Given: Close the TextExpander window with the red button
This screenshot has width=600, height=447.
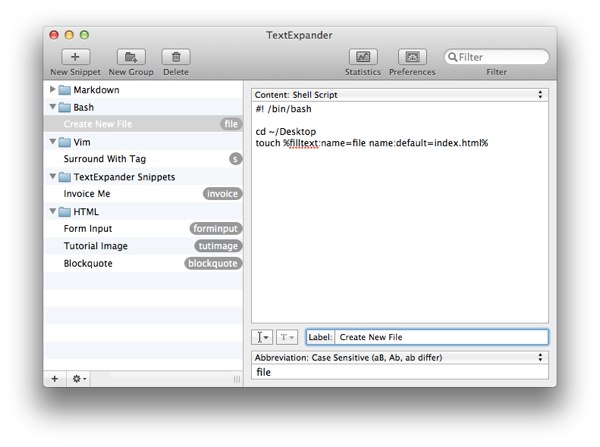Looking at the screenshot, I should (x=54, y=35).
